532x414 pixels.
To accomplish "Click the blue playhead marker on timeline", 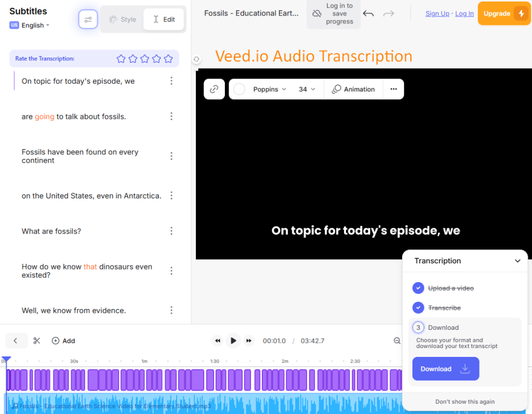I will [x=6, y=359].
